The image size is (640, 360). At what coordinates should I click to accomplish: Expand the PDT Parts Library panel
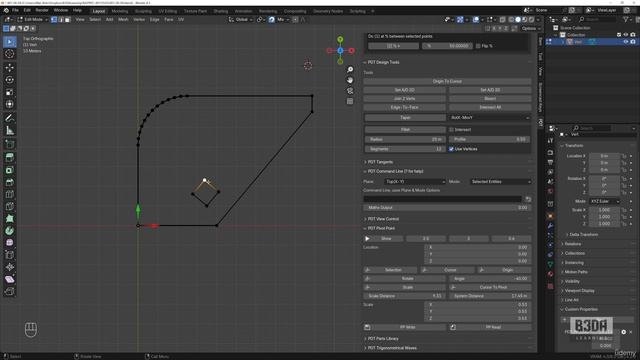pyautogui.click(x=382, y=339)
